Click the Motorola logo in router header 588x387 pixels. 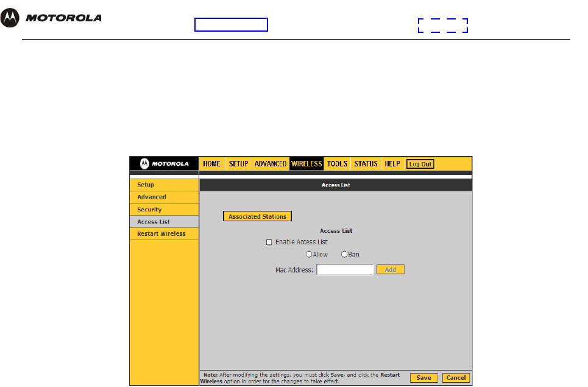coord(165,164)
